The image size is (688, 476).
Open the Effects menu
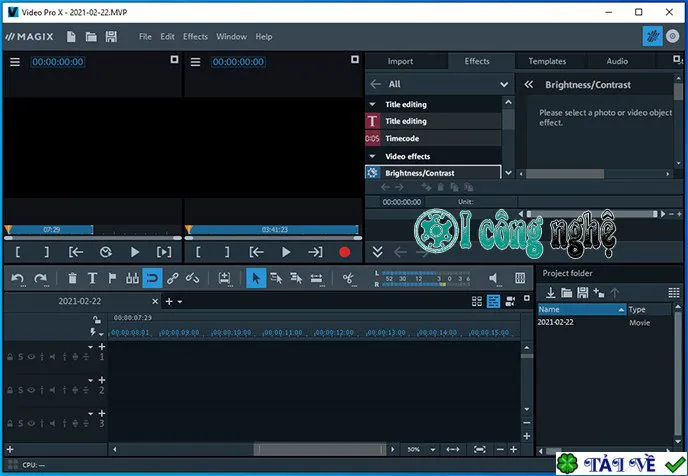[x=195, y=37]
